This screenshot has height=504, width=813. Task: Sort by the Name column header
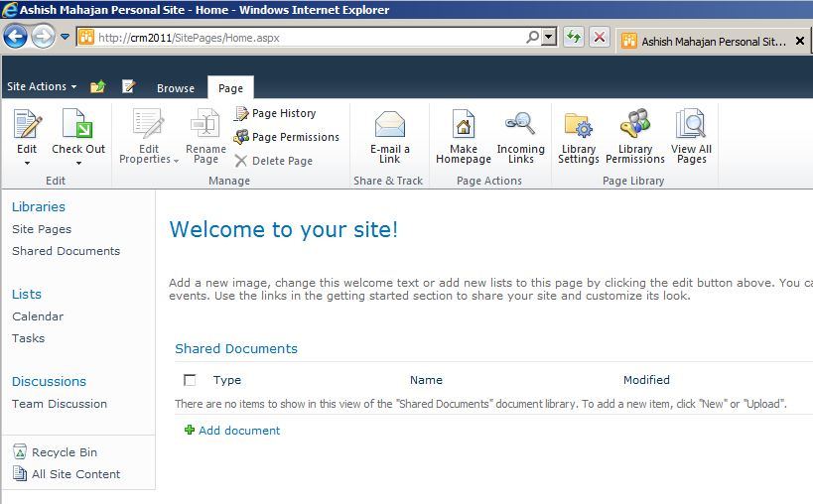[426, 380]
